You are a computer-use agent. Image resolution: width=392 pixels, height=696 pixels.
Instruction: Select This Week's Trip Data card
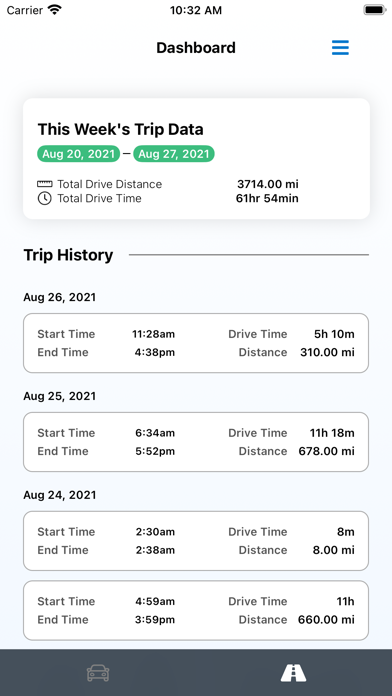tap(196, 158)
